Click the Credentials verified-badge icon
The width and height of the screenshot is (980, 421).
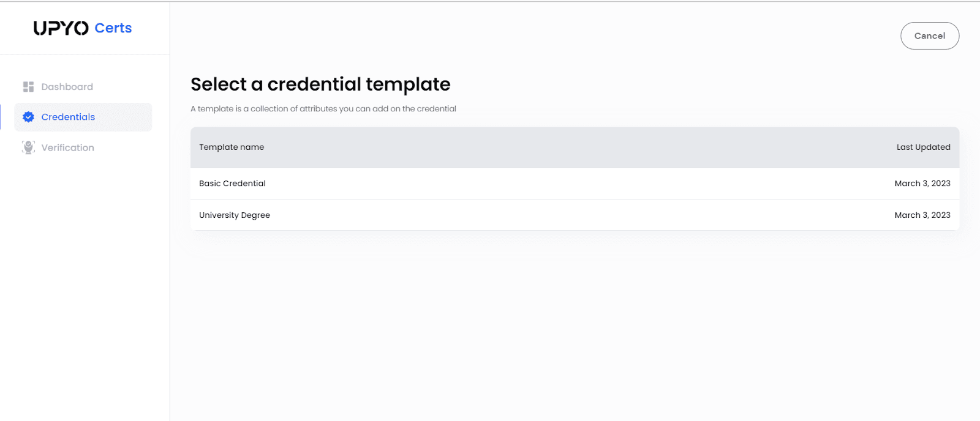[x=28, y=117]
